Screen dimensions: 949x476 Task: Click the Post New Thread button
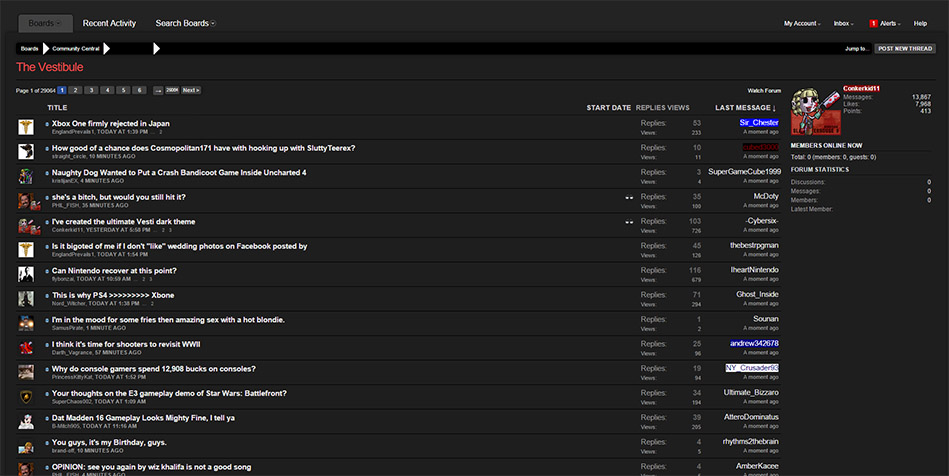point(905,48)
